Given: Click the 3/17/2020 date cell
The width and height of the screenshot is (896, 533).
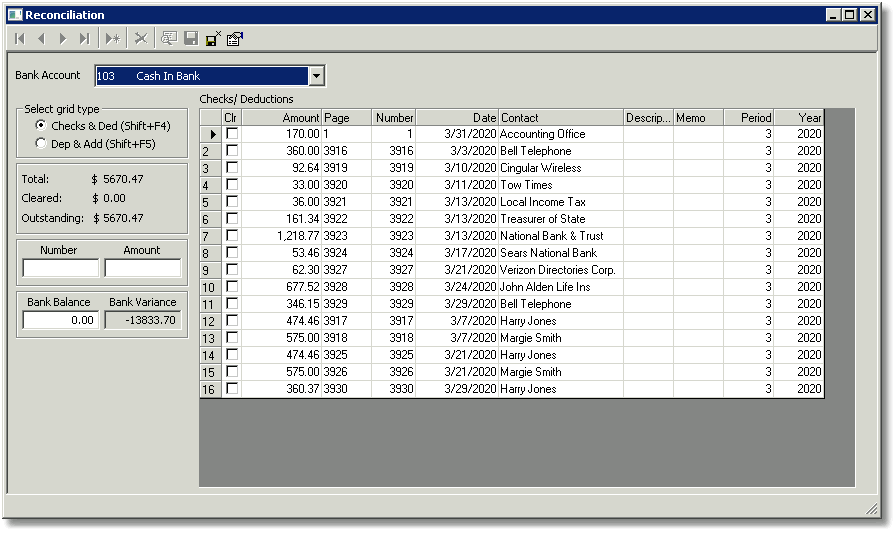Looking at the screenshot, I should 457,253.
